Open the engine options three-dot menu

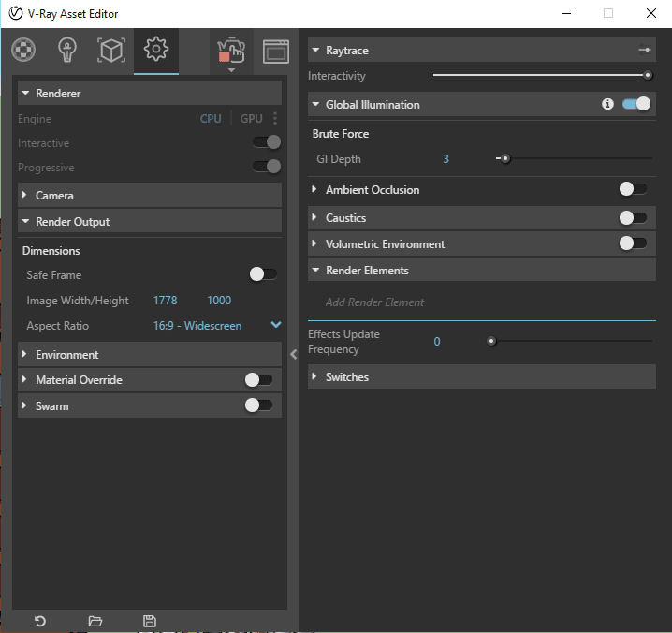point(275,118)
